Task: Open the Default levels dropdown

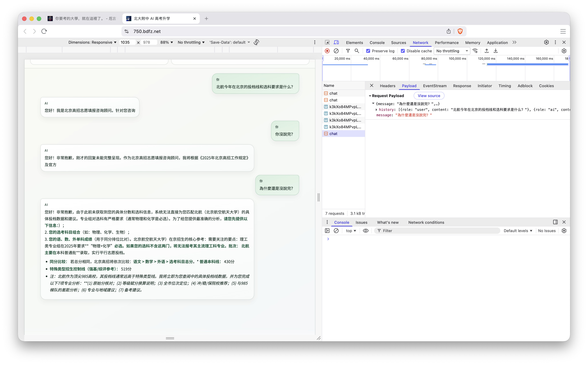Action: click(518, 231)
